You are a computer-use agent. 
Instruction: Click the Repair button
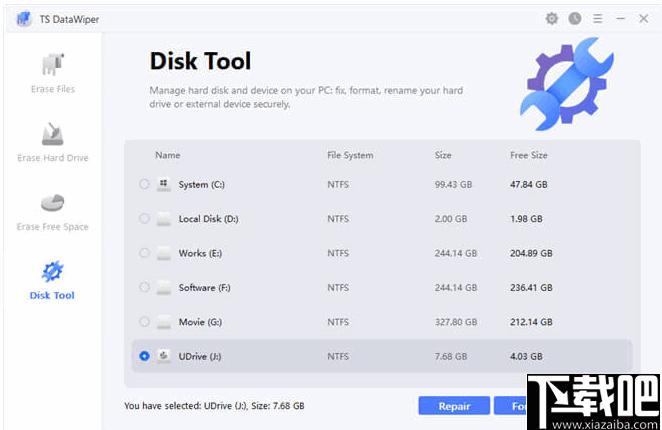pos(454,406)
